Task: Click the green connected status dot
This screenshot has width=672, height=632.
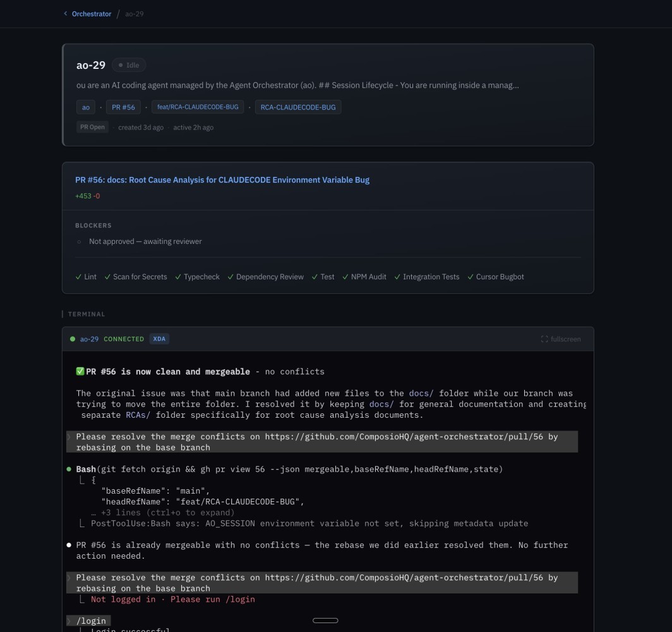Action: coord(73,339)
